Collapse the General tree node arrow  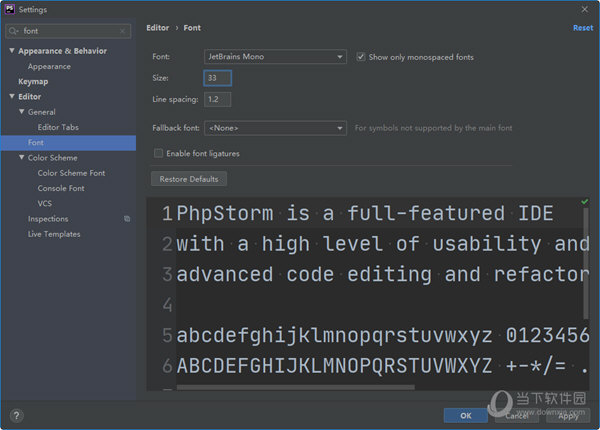(x=21, y=112)
